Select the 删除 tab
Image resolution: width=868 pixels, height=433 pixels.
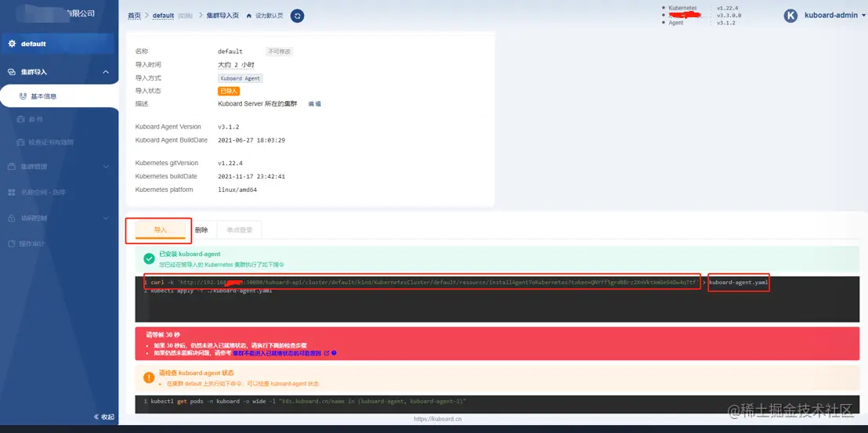(201, 230)
